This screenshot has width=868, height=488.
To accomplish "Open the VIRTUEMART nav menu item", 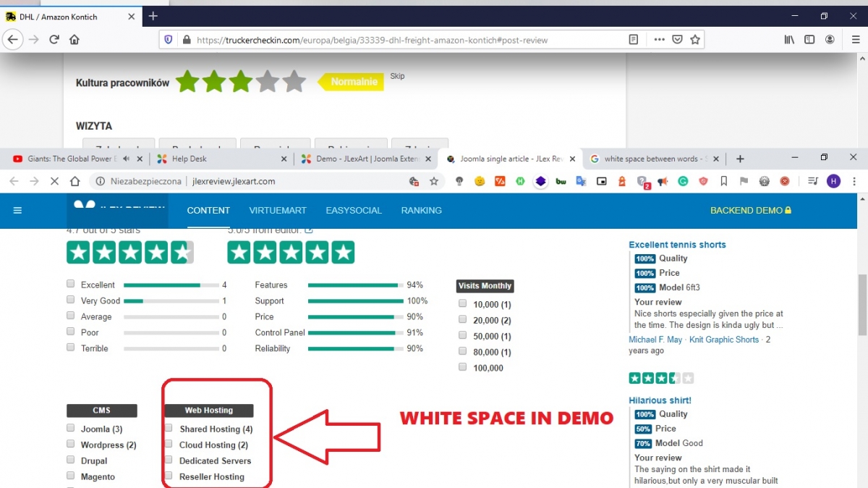I will [x=278, y=211].
